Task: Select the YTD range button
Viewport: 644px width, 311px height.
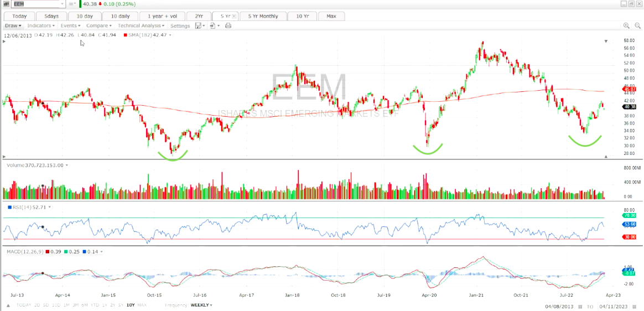Action: click(95, 305)
